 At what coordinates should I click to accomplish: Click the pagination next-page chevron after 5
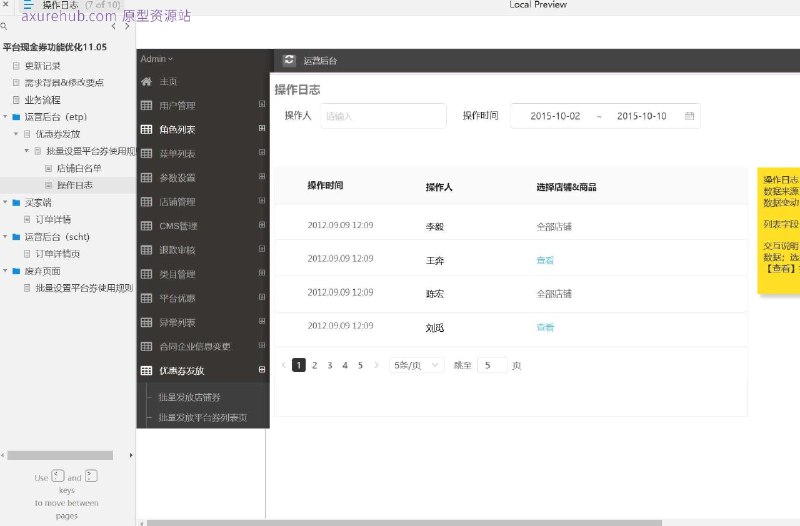point(377,365)
